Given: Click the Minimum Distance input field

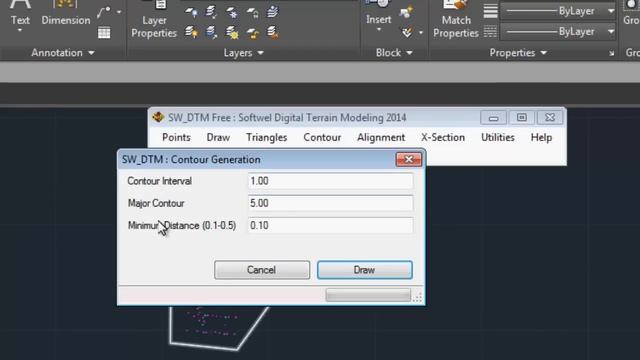Looking at the screenshot, I should [x=330, y=225].
